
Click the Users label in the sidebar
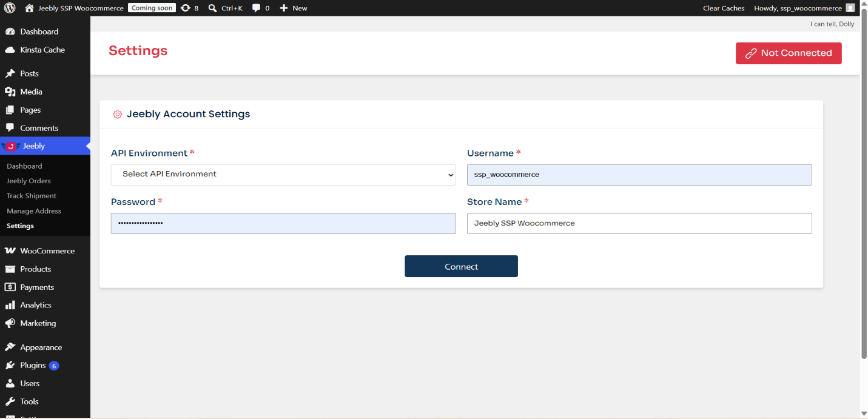coord(30,383)
